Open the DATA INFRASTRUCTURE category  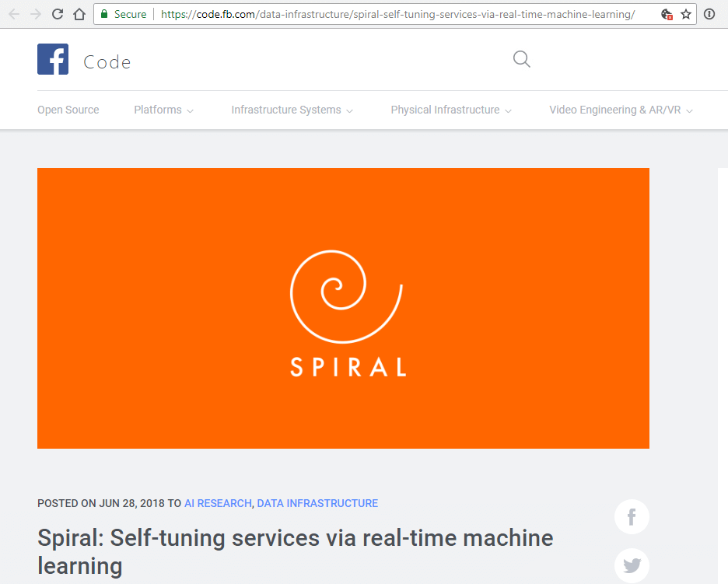(x=317, y=503)
